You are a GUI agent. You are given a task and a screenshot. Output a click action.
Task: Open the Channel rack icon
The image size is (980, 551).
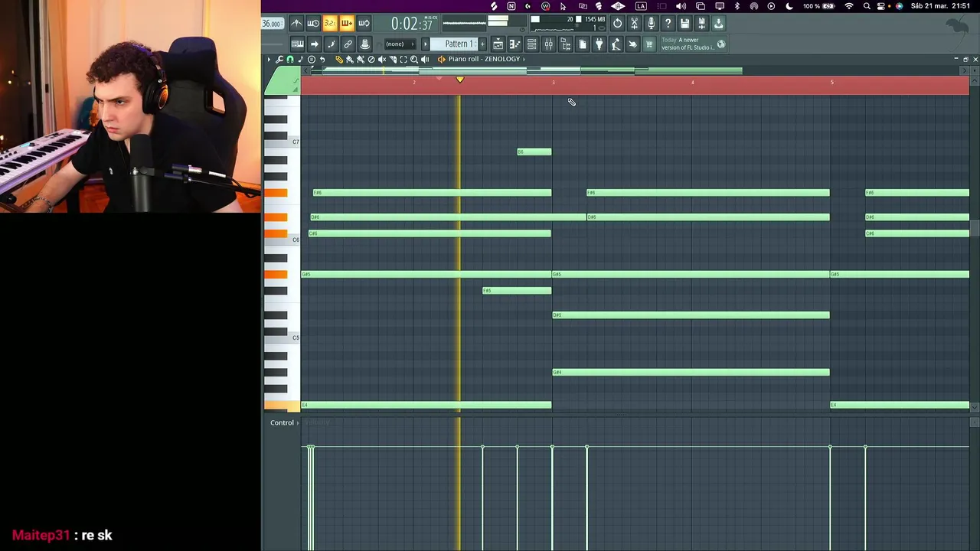point(531,44)
